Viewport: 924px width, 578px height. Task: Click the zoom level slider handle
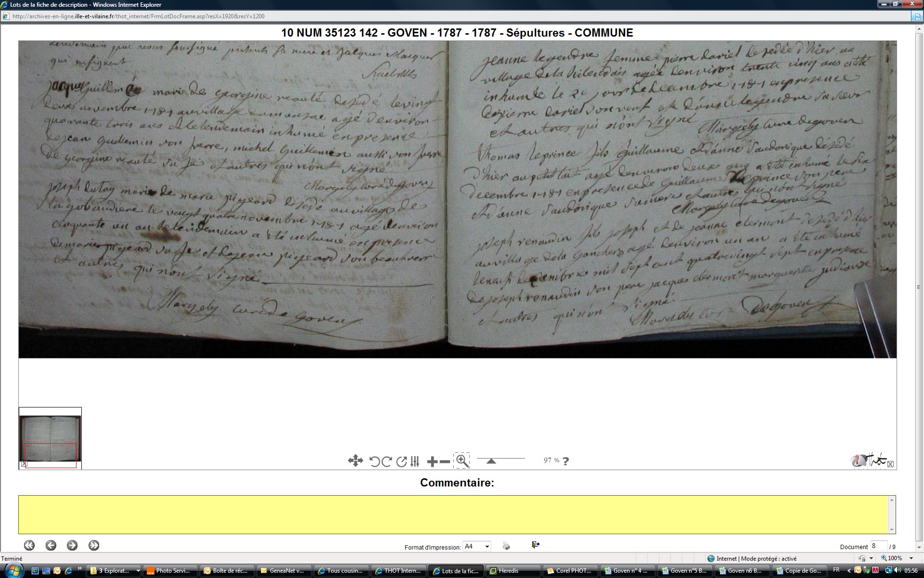(491, 461)
